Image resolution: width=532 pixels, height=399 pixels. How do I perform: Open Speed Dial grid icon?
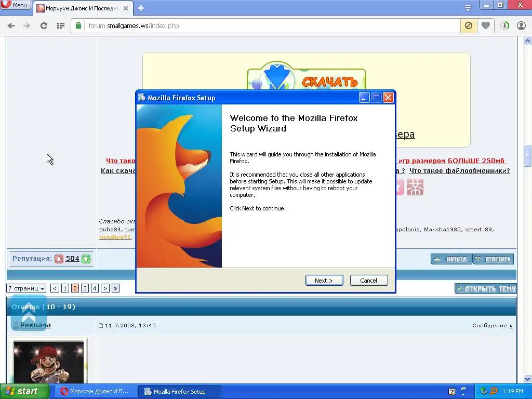click(x=61, y=26)
